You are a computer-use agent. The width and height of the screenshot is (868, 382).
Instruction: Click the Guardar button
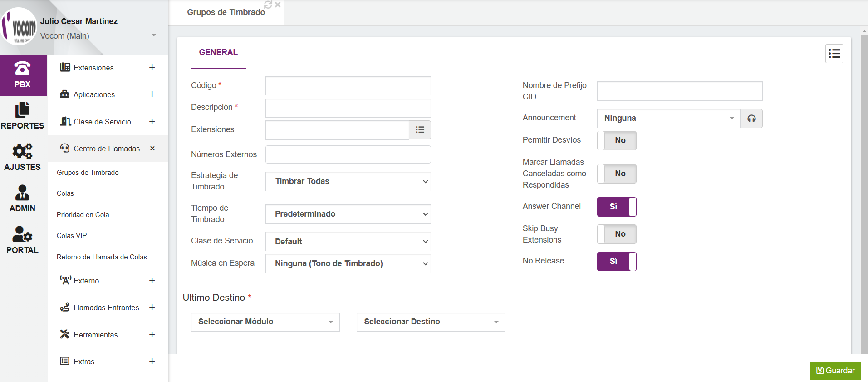click(x=835, y=371)
